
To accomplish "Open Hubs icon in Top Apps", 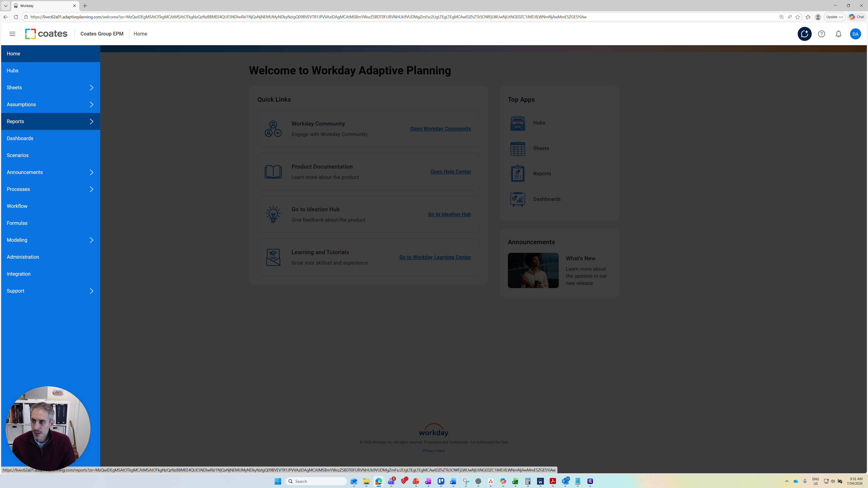I will tap(518, 123).
